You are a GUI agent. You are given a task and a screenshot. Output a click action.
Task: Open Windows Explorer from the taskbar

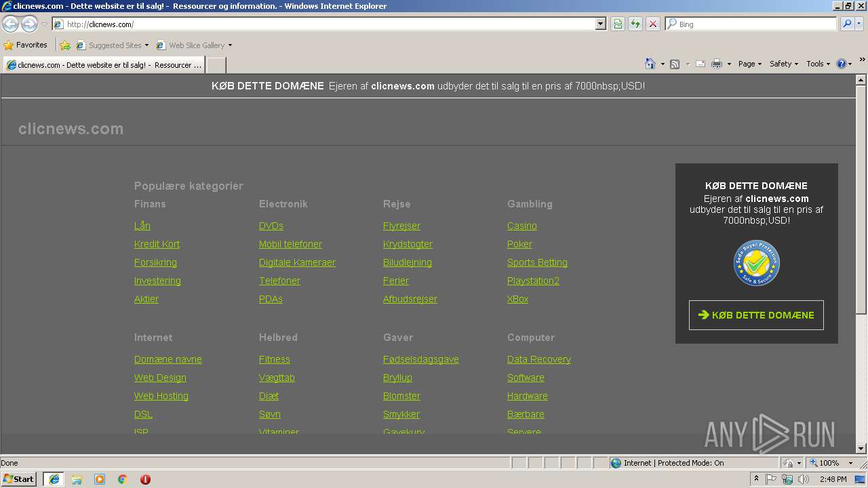point(77,479)
